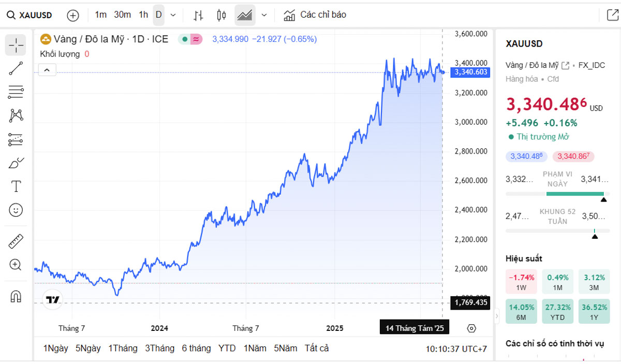Click the XAUUSD symbol search box
Screen dimensions: 621x364
click(30, 16)
